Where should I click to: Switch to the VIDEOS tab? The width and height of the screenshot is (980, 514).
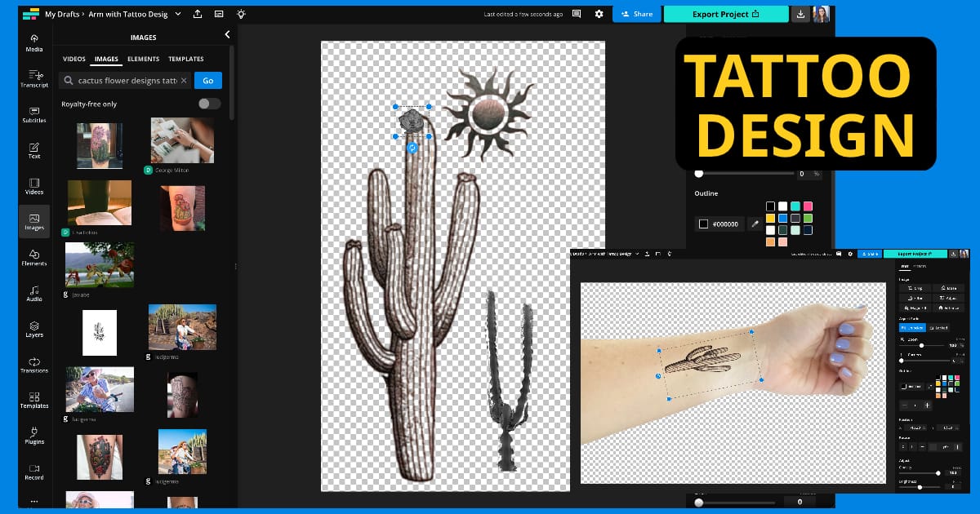tap(73, 59)
